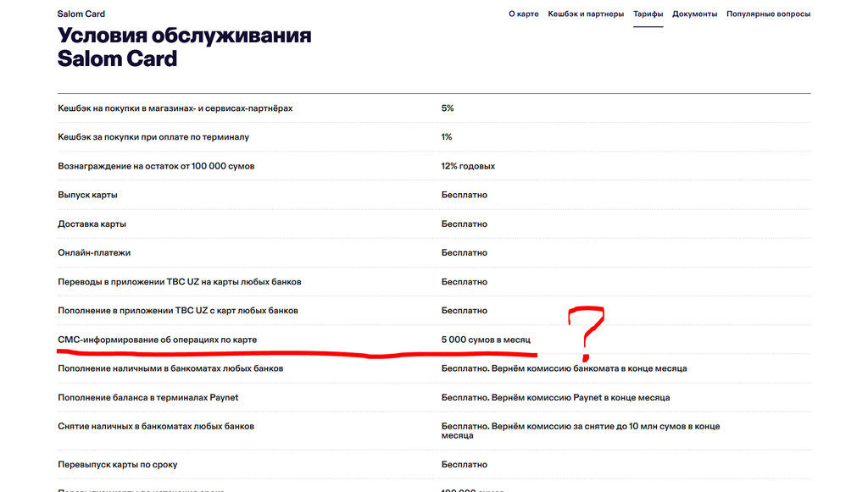The width and height of the screenshot is (868, 492).
Task: Click the underlined 'СМС-информирование' row label
Action: 157,340
